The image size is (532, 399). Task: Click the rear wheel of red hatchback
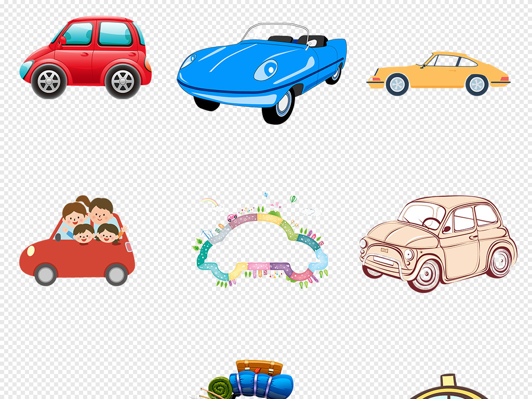[123, 82]
